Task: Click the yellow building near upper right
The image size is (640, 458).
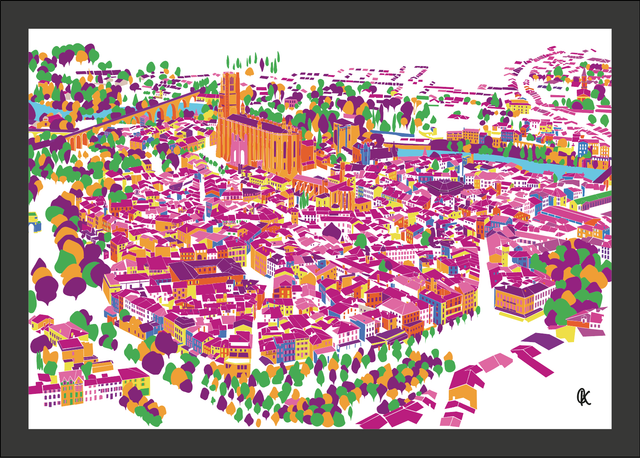Action: 518,106
